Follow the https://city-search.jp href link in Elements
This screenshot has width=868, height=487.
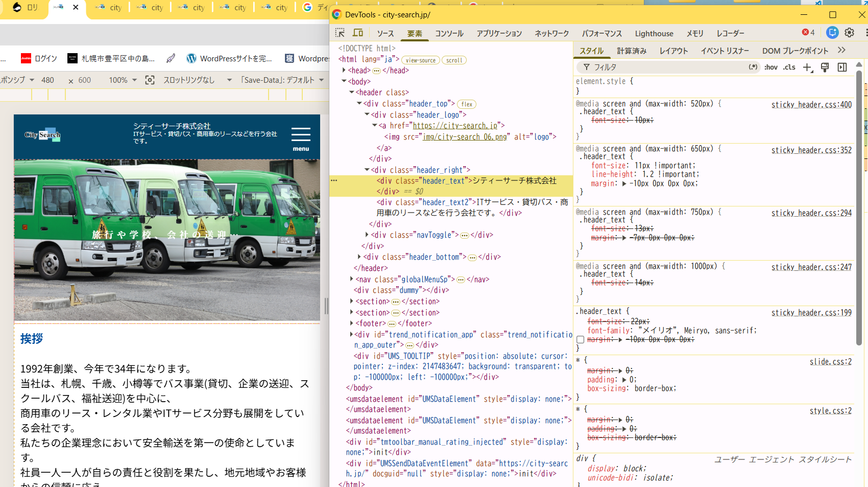(x=455, y=126)
